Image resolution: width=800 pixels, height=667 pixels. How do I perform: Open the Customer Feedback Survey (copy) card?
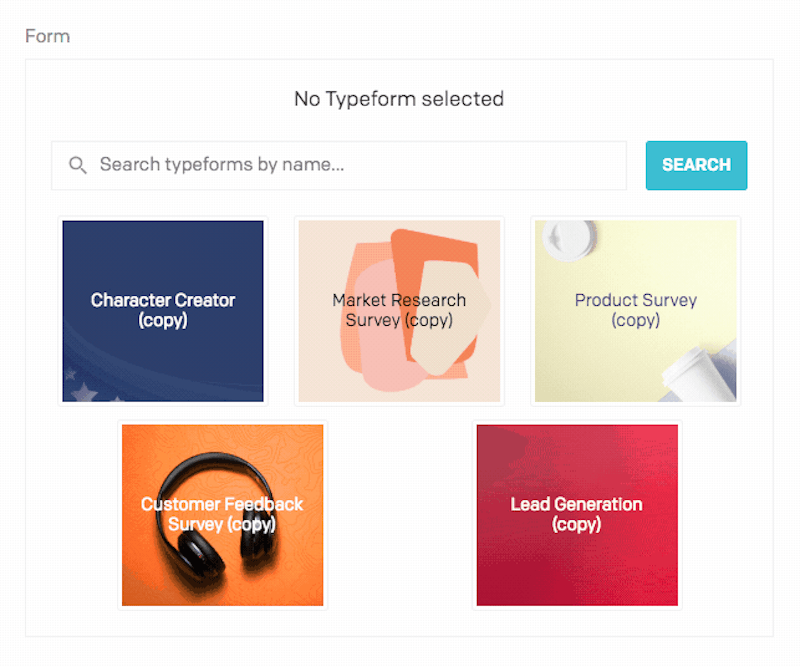point(222,515)
